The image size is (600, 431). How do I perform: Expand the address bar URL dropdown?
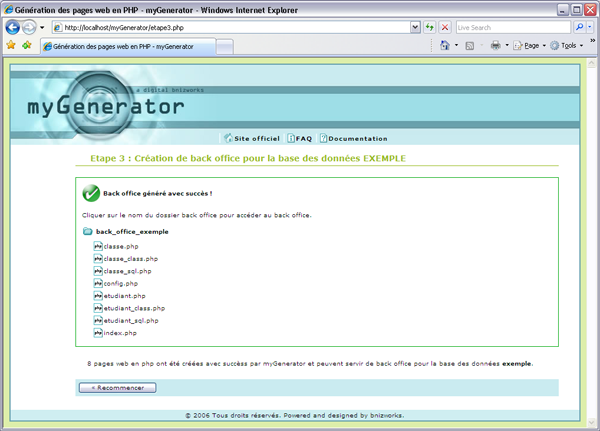tap(414, 27)
